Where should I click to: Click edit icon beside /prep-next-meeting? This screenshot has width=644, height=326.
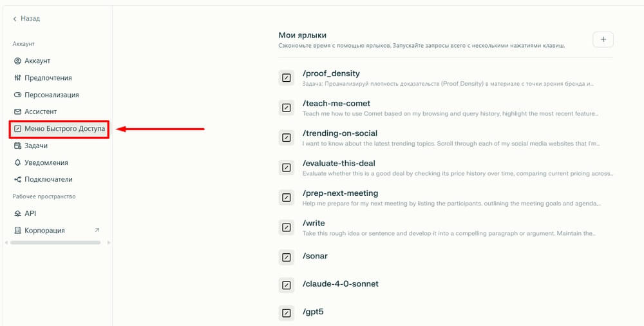[287, 197]
